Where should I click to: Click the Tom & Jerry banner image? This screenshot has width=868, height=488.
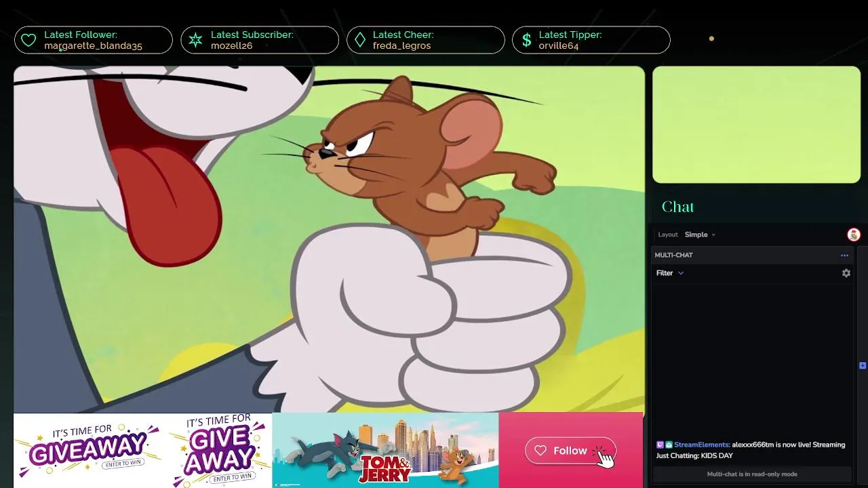coord(385,450)
